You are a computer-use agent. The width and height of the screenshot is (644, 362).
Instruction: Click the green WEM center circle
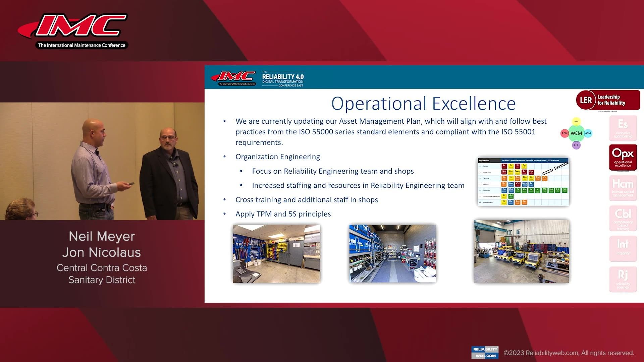tap(576, 133)
